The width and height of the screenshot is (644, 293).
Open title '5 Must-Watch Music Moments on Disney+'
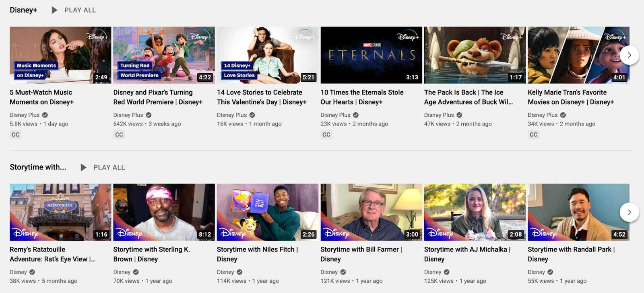42,97
